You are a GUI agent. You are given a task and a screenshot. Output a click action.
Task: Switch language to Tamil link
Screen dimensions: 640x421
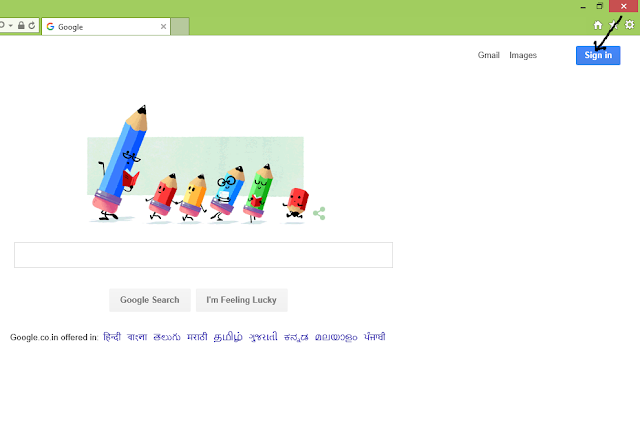click(x=228, y=337)
